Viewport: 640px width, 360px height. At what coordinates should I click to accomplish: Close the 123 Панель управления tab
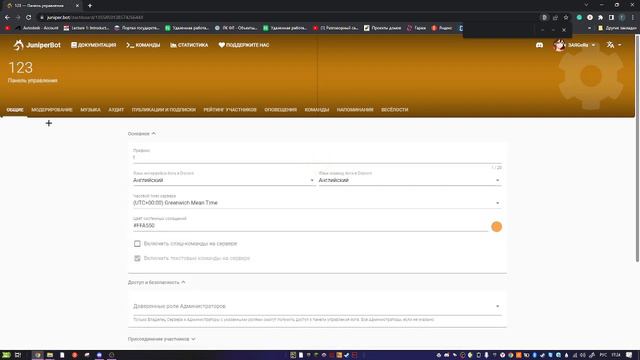(x=77, y=6)
